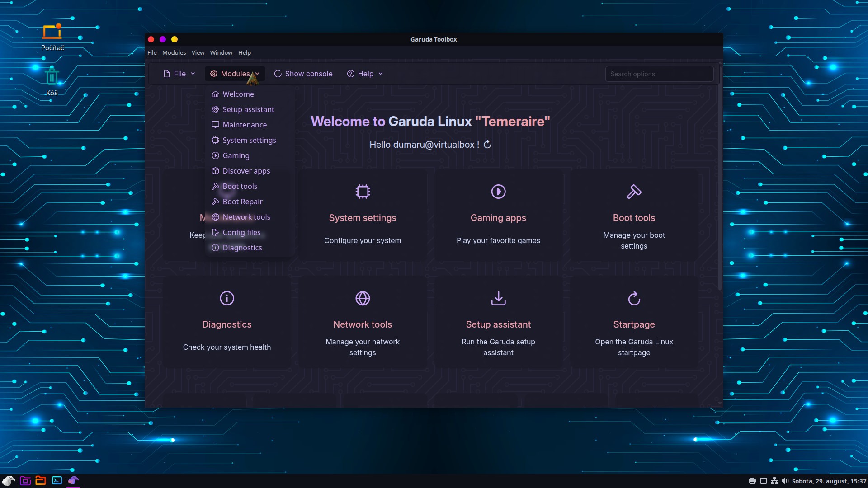Open the File menu in the menu bar
Viewport: 868px width, 488px height.
point(152,52)
